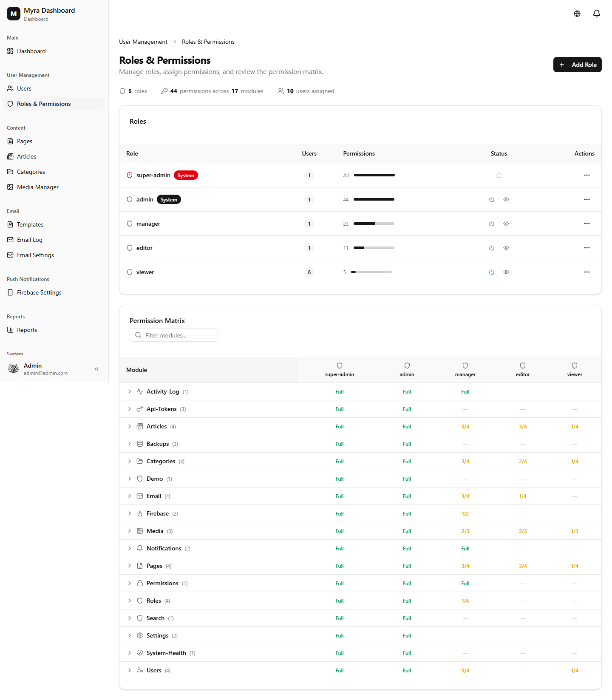Go to Users in the sidebar

[54, 88]
